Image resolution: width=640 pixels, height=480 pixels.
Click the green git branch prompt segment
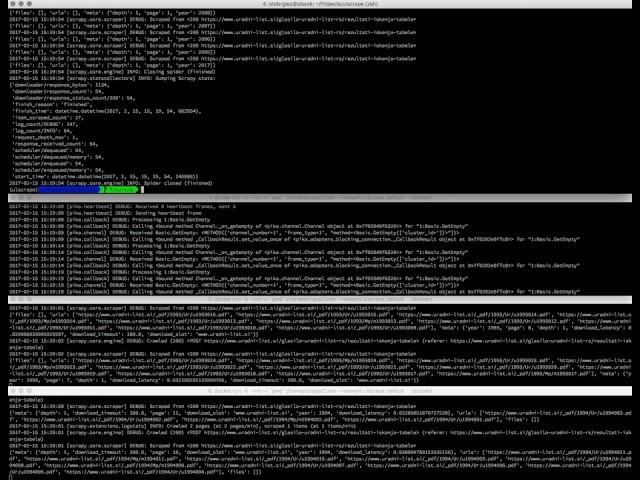(121, 189)
